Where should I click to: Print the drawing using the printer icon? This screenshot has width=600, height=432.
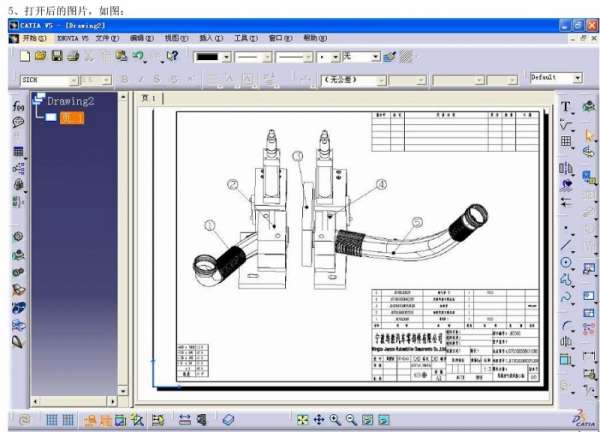pos(73,56)
